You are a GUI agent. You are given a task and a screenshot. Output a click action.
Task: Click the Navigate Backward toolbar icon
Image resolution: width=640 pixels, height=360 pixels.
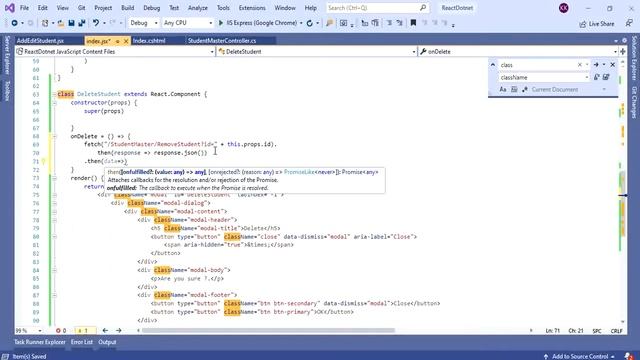(x=14, y=23)
